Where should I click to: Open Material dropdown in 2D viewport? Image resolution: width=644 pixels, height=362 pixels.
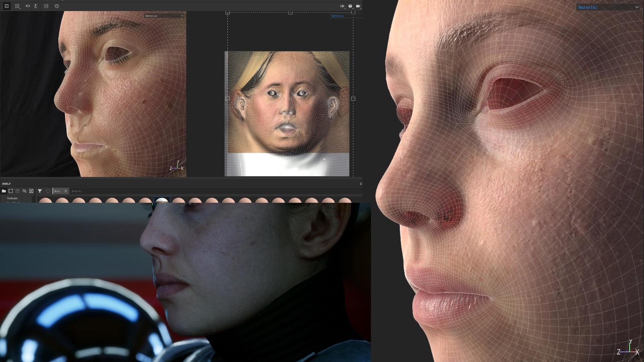[x=345, y=16]
